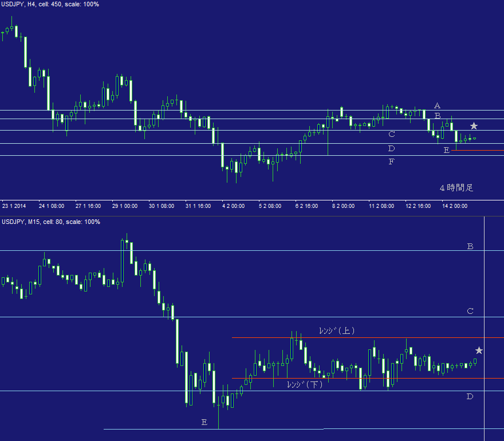Click level label B on the H4 chart
The width and height of the screenshot is (504, 441).
pos(438,115)
